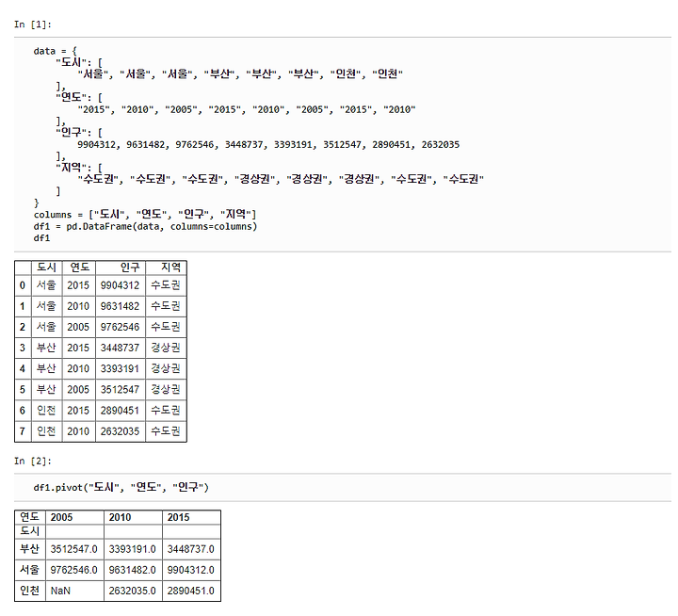Click cell 3393191 in first table
The width and height of the screenshot is (678, 616).
point(121,368)
